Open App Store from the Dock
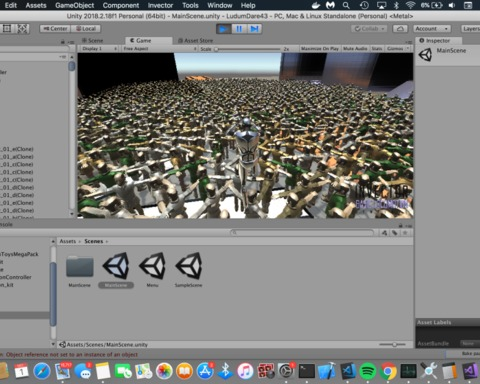Viewport: 480px width, 384px height. (205, 371)
